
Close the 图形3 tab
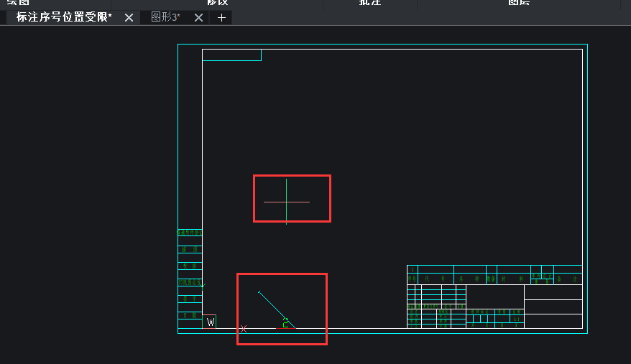click(x=199, y=18)
